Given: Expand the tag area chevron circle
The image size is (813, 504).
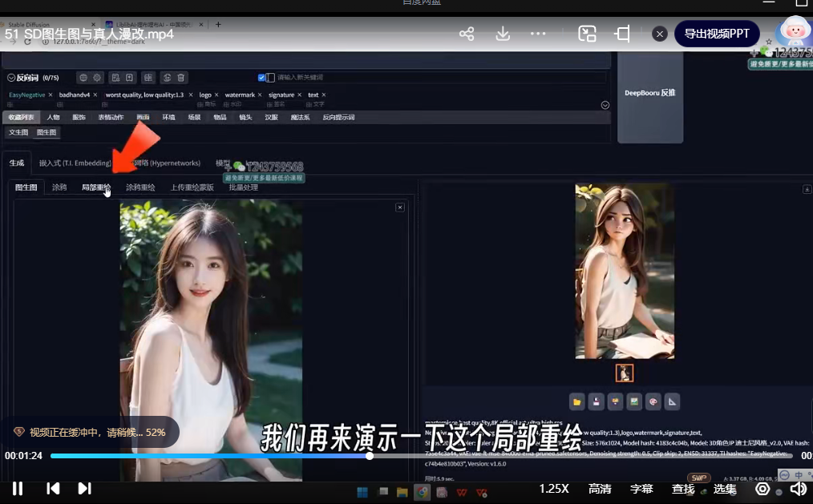Looking at the screenshot, I should tap(605, 105).
